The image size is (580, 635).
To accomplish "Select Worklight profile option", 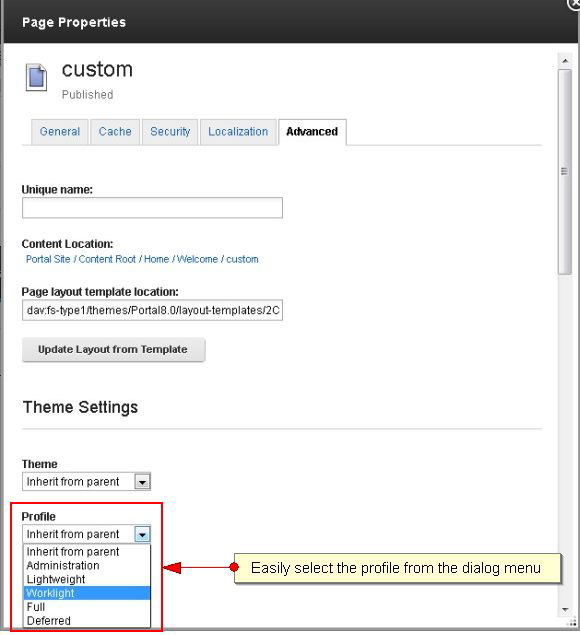I will (x=87, y=593).
